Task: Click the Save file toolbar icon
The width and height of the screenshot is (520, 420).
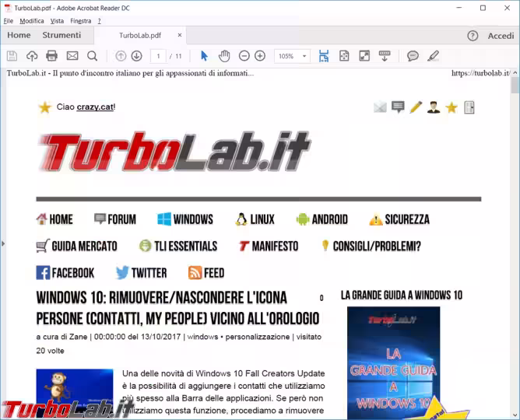Action: [x=12, y=56]
